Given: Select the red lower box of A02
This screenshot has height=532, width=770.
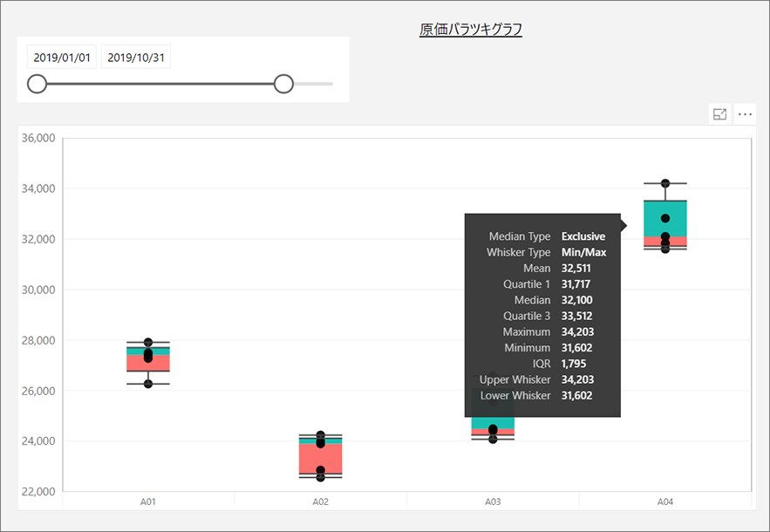Looking at the screenshot, I should click(x=320, y=459).
